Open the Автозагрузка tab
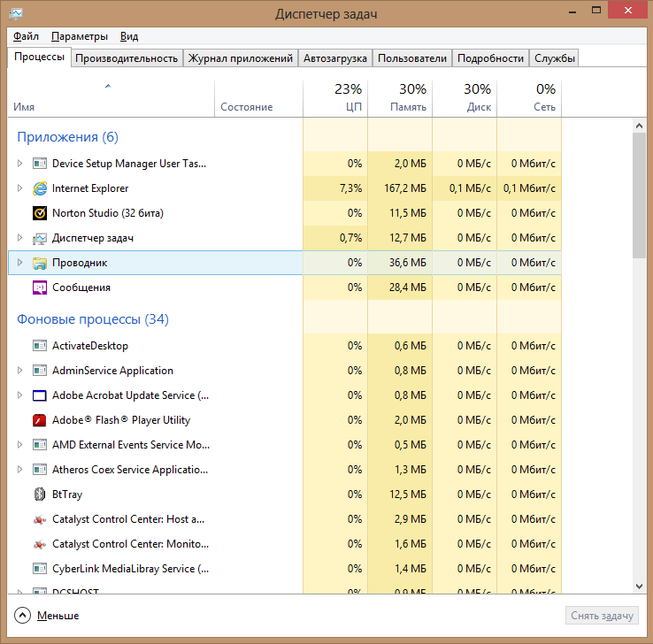 tap(335, 58)
